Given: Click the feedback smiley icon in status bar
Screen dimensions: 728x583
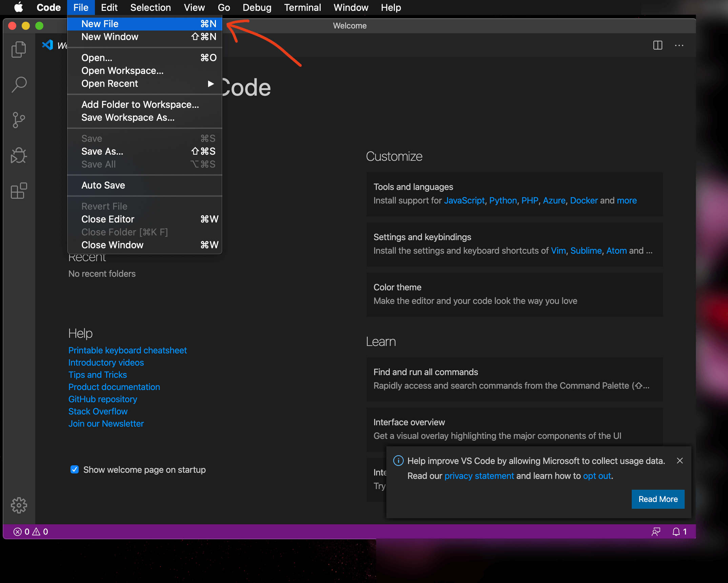Looking at the screenshot, I should click(x=656, y=531).
